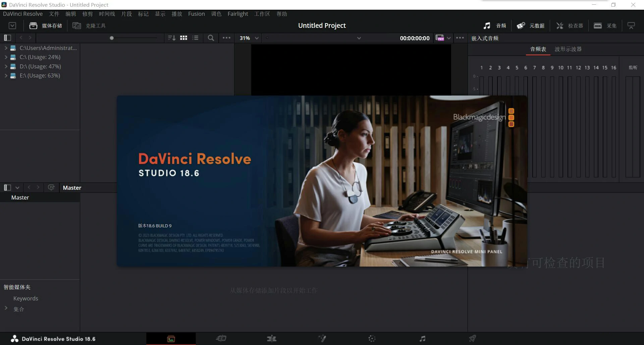Toggle the 音频 audio panel
644x345 pixels.
pyautogui.click(x=494, y=25)
